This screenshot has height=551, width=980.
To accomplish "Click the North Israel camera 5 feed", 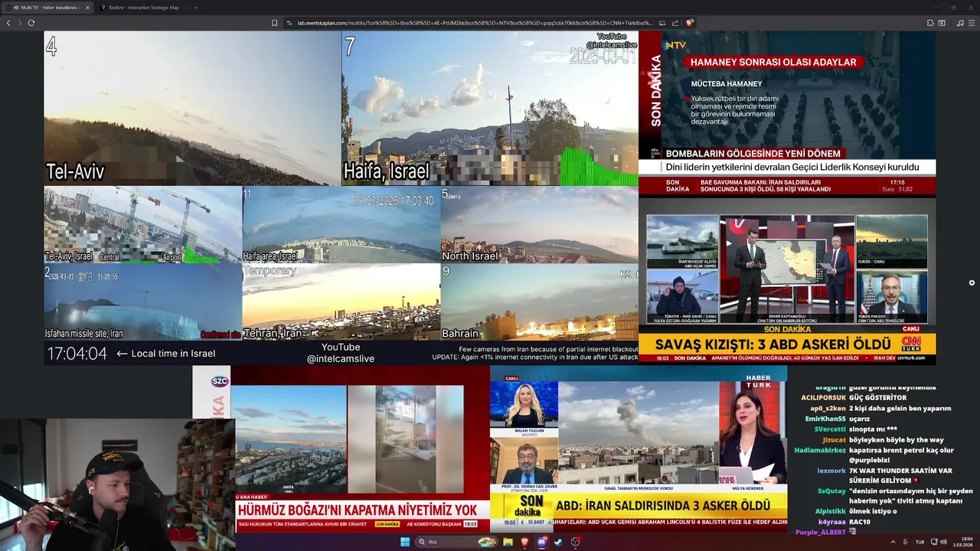I will [539, 224].
